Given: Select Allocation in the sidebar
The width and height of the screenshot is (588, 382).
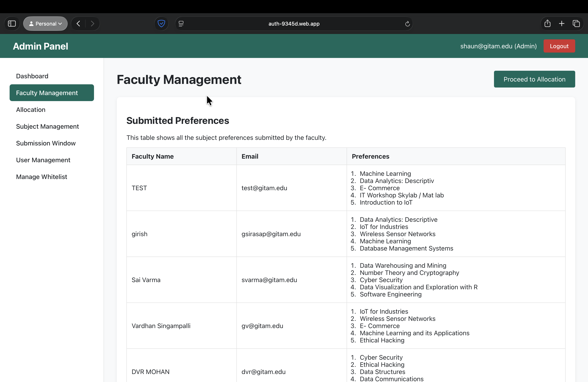Looking at the screenshot, I should tap(31, 109).
